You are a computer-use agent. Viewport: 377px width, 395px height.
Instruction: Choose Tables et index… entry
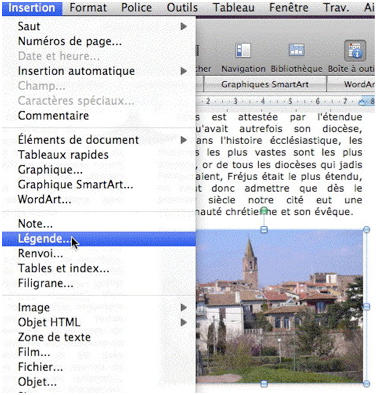(99, 268)
